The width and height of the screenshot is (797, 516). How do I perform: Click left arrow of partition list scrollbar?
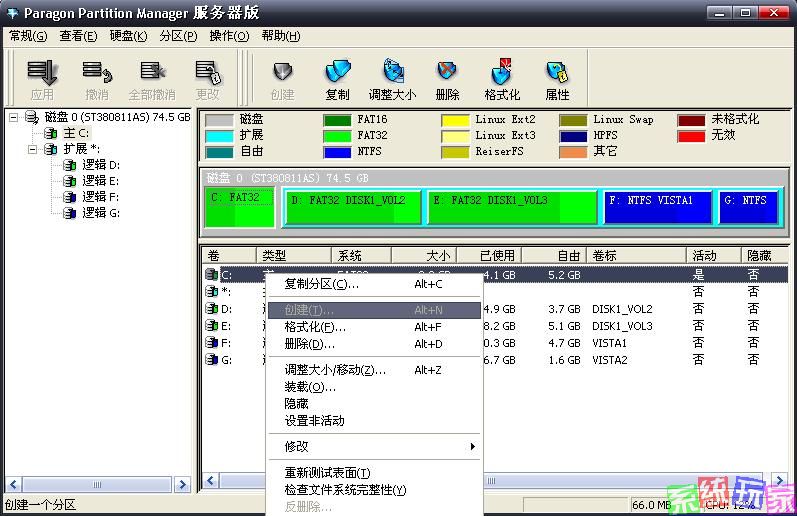tap(211, 480)
